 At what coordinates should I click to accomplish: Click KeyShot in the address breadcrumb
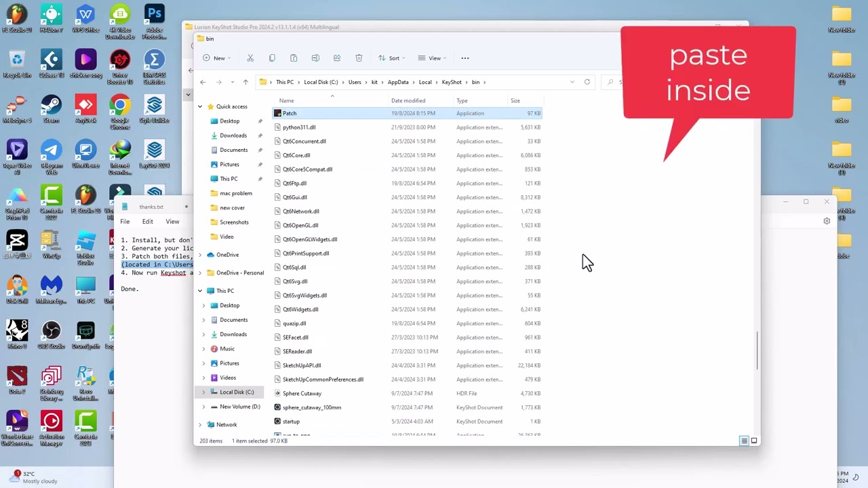coord(452,82)
